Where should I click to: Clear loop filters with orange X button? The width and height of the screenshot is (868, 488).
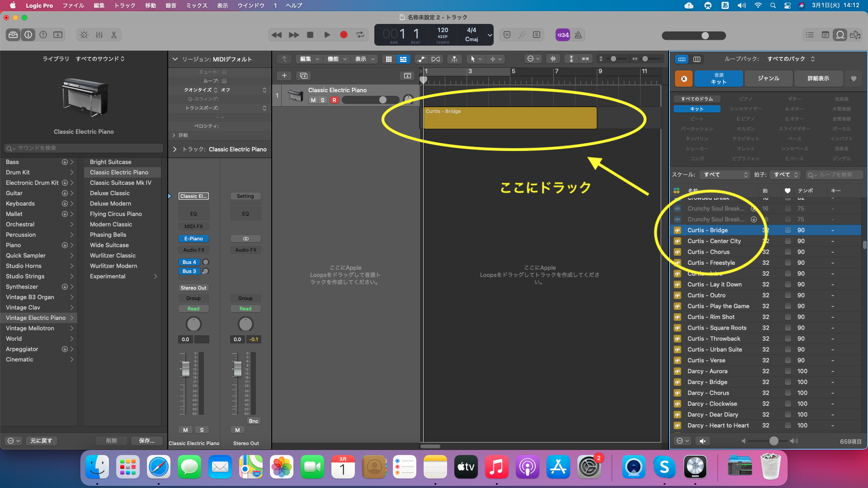pos(684,78)
